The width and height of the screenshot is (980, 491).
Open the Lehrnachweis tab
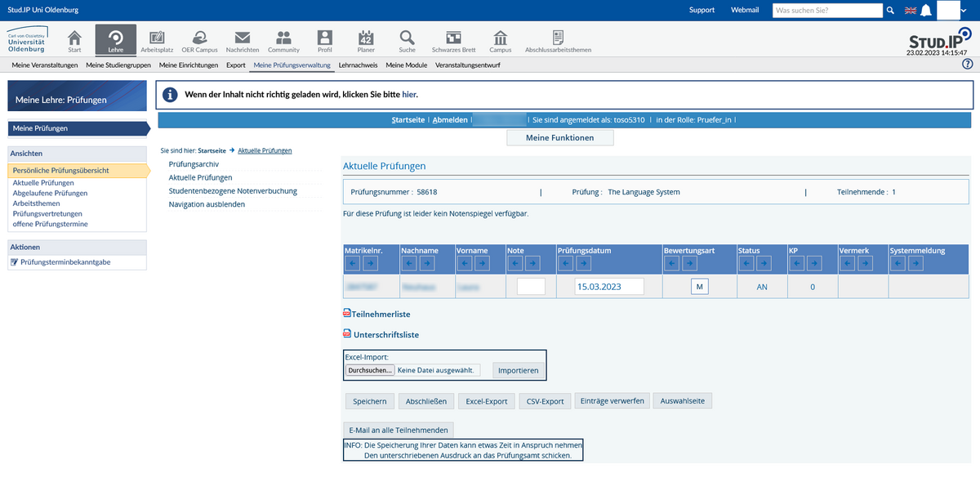pyautogui.click(x=359, y=65)
